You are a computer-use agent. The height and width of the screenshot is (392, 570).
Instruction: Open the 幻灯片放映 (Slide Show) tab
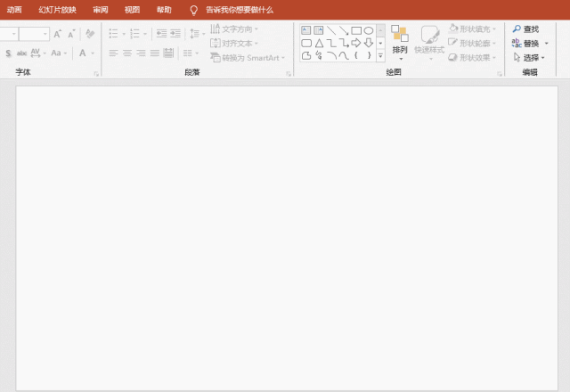(x=57, y=10)
